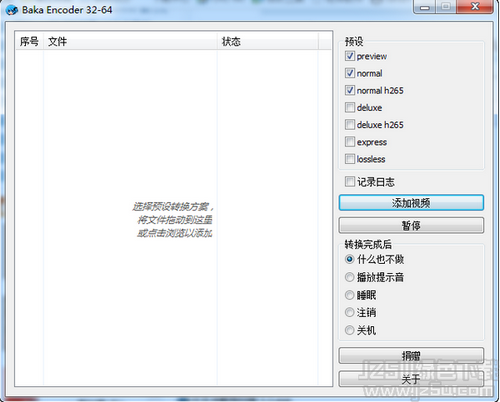This screenshot has height=402, width=500.
Task: Close the Baka Encoder window
Action: [x=475, y=7]
